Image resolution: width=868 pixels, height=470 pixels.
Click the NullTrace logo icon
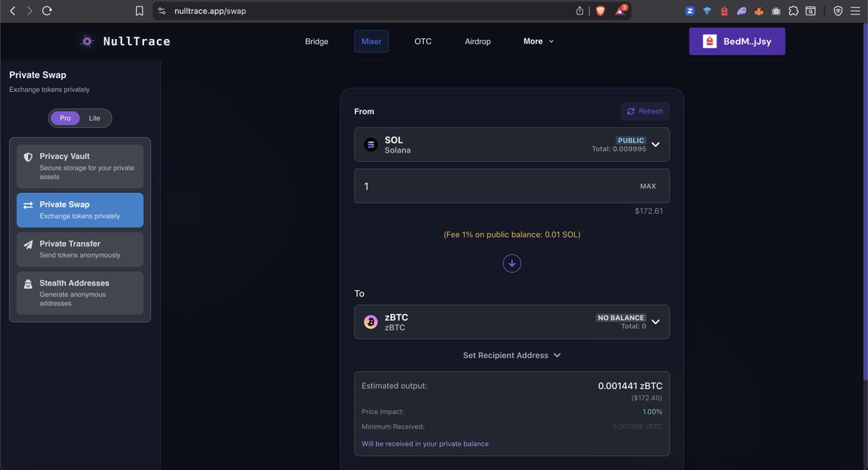(x=87, y=41)
